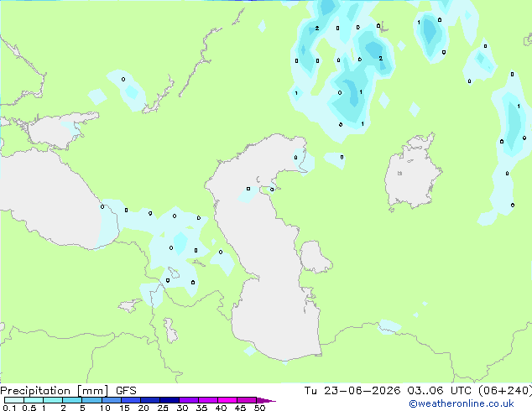This screenshot has height=411, width=532.
Task: Click the "10" legend scale label
Action: (x=105, y=408)
